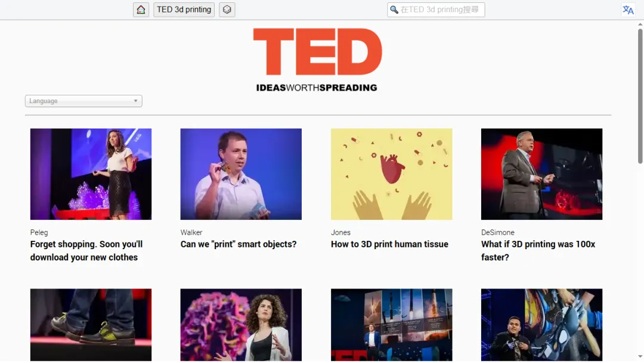Open DeSimone talk thumbnail
The height and width of the screenshot is (363, 644).
click(x=541, y=174)
